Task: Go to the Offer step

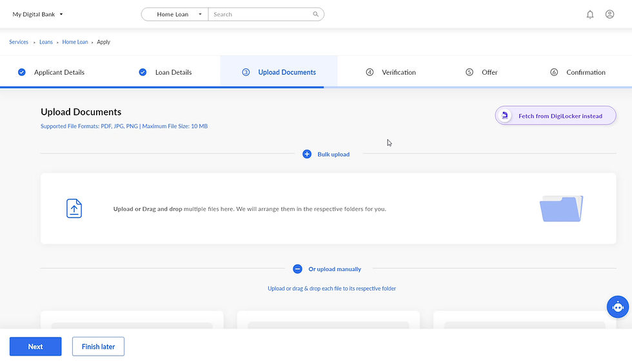Action: tap(489, 72)
